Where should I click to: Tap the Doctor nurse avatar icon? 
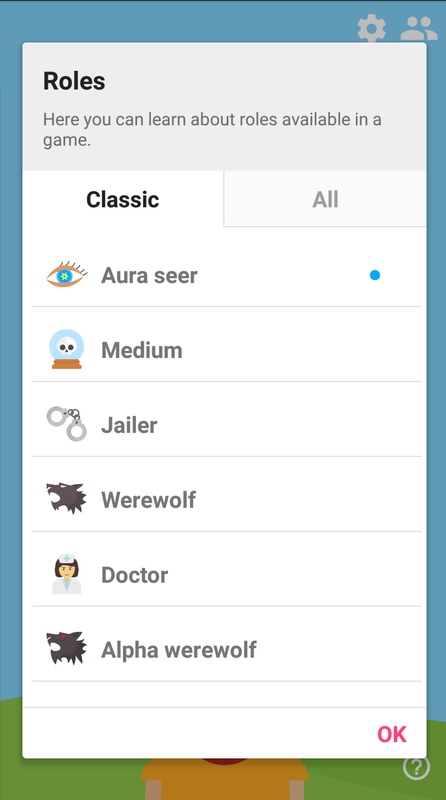(x=66, y=574)
